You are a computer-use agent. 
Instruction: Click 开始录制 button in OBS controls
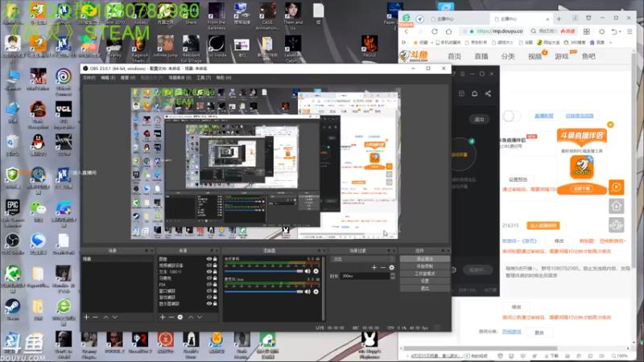(x=425, y=266)
